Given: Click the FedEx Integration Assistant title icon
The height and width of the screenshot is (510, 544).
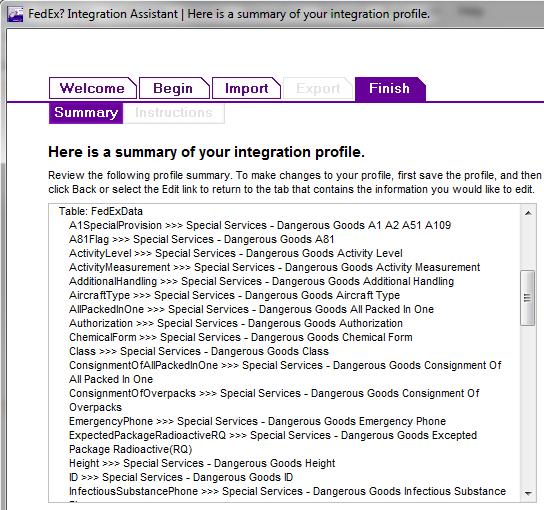Looking at the screenshot, I should click(15, 15).
